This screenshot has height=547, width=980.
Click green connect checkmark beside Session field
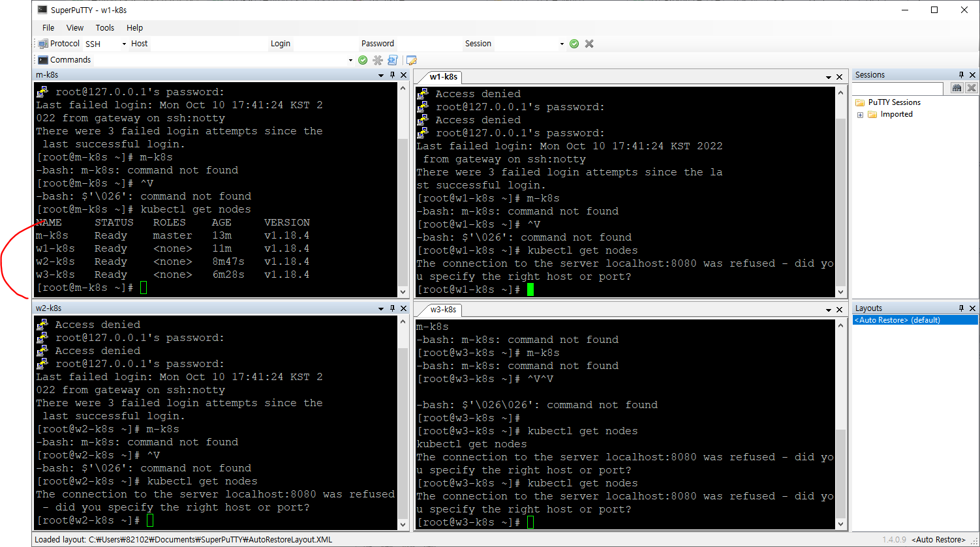click(574, 44)
